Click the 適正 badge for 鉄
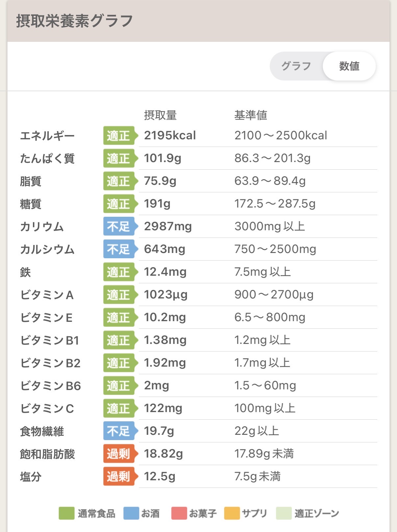This screenshot has width=397, height=532. point(119,272)
